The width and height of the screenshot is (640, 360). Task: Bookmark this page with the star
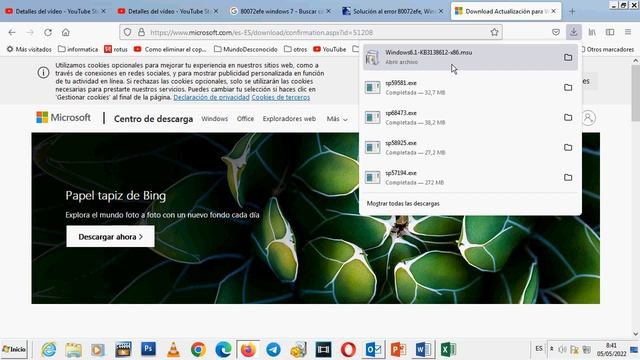[494, 32]
